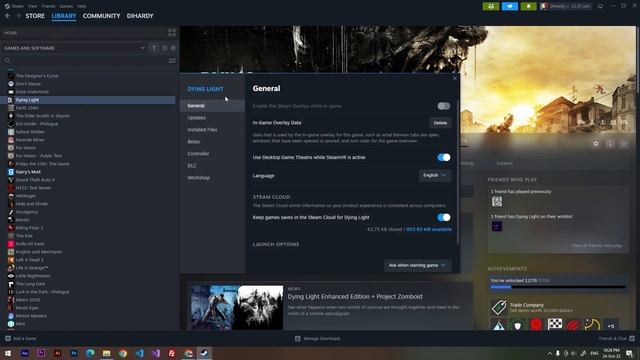Toggle Steam Cloud saves for Dying Light

444,218
